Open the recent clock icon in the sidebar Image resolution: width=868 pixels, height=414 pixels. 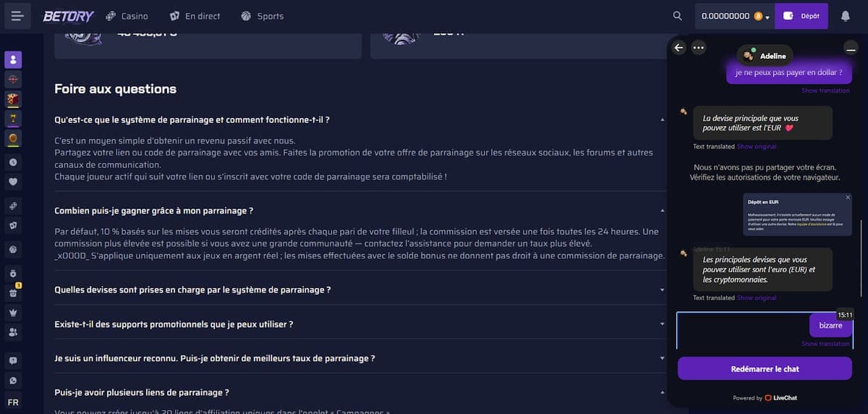(13, 162)
